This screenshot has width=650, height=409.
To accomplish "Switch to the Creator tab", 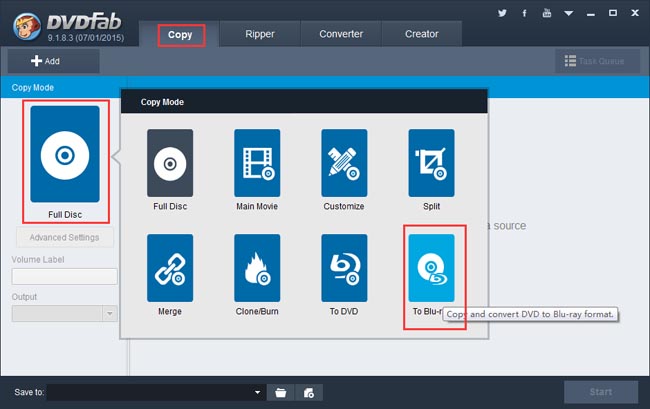I will tap(422, 34).
